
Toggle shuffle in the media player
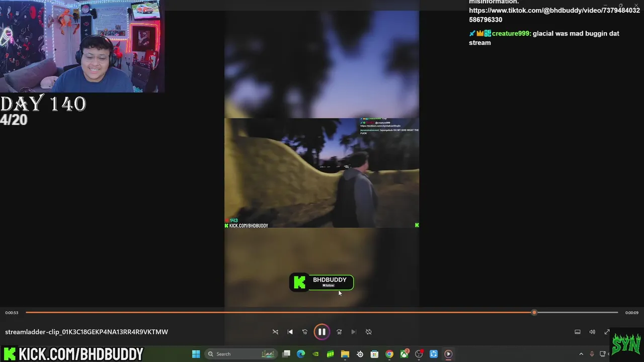click(x=275, y=332)
